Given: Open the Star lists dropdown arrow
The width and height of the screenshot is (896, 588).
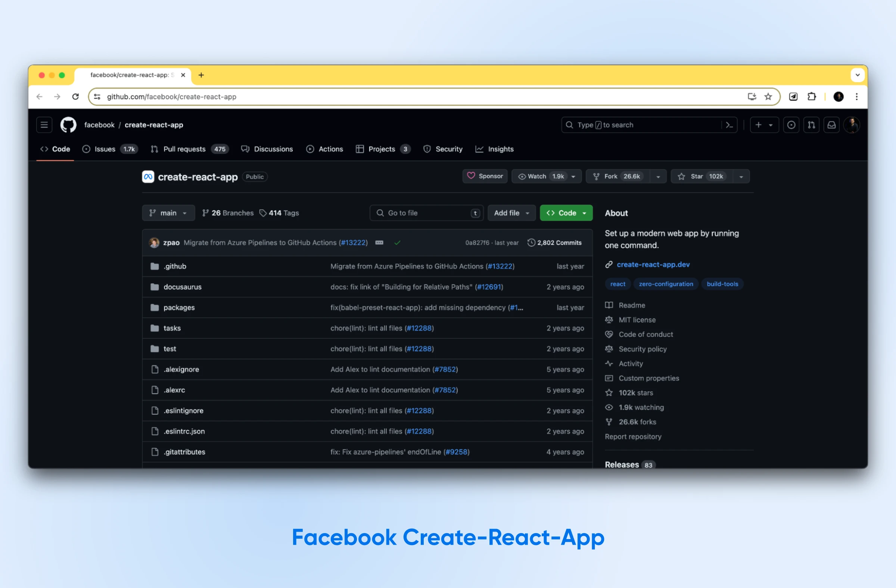Looking at the screenshot, I should click(x=741, y=177).
